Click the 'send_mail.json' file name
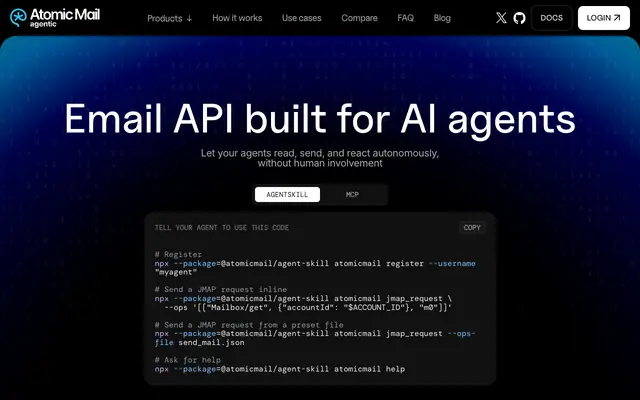The width and height of the screenshot is (640, 400). (x=211, y=342)
